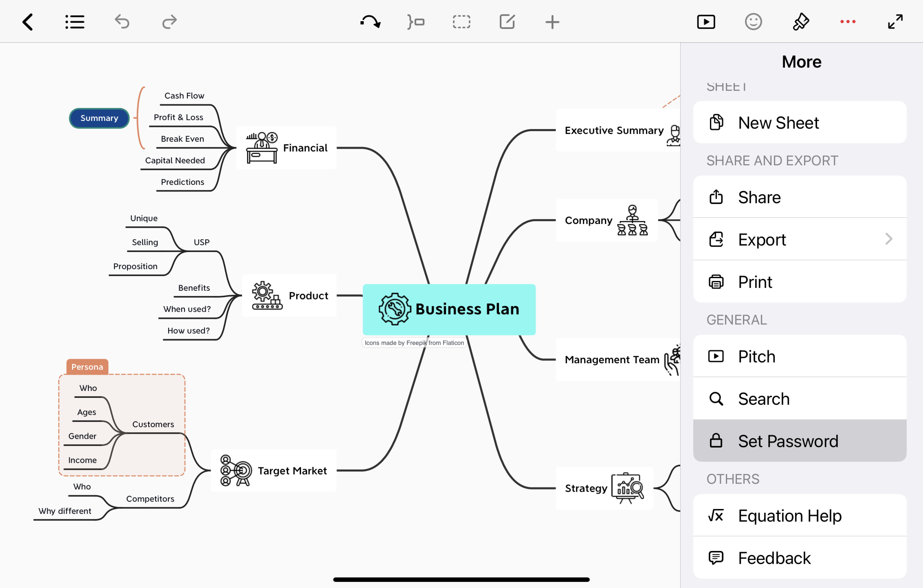Add a summary bracket from toolbar
This screenshot has width=923, height=588.
pos(416,22)
